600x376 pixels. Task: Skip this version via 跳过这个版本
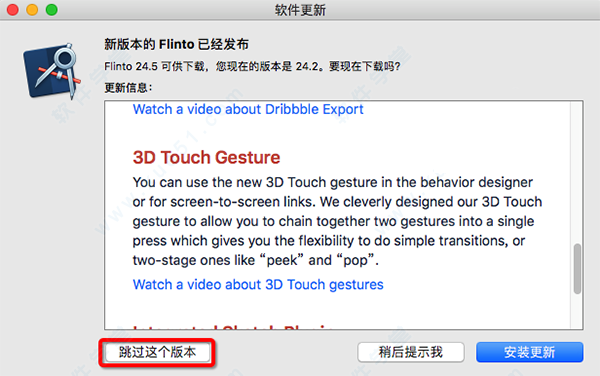[x=158, y=352]
